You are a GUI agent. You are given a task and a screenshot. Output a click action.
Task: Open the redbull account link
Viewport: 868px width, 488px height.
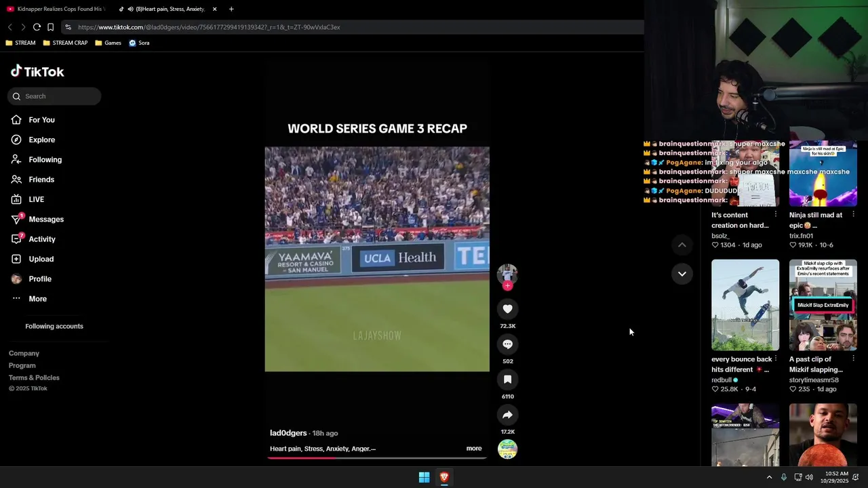click(x=722, y=380)
